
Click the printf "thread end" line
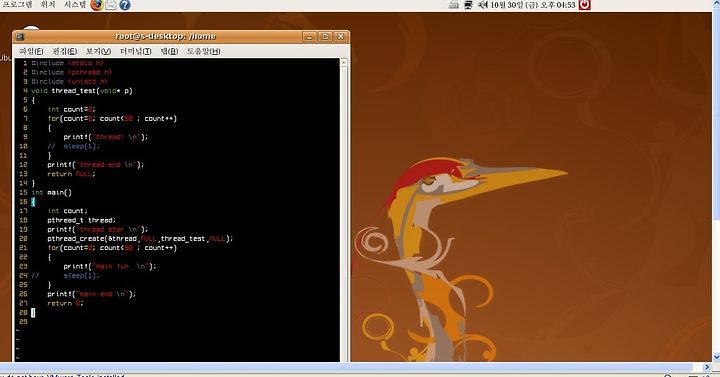point(96,164)
